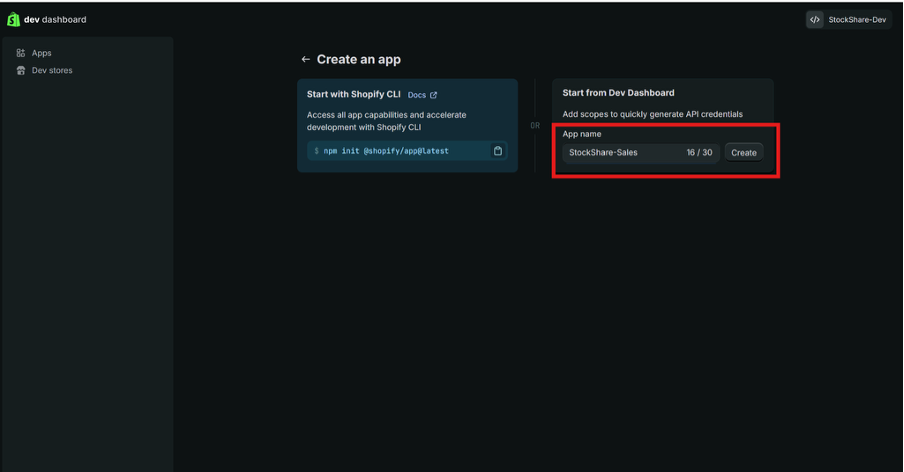Viewport: 904px width, 472px height.
Task: Open the StockShare-Dev account switcher
Action: tap(849, 20)
